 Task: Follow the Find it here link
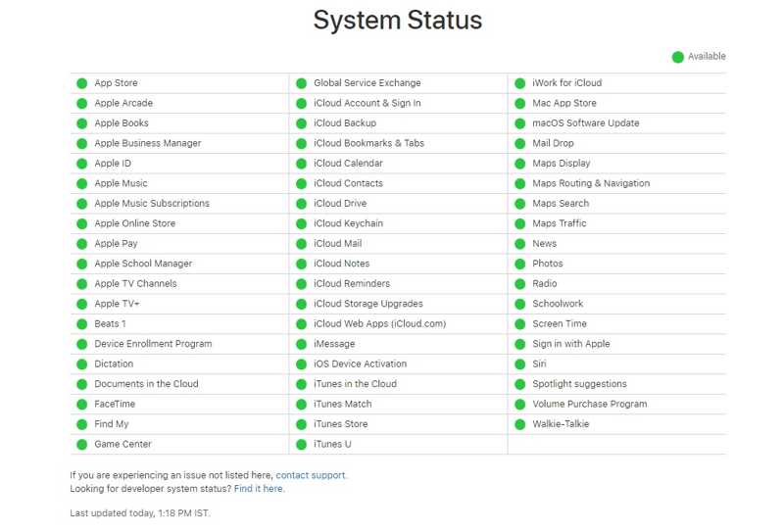[259, 488]
